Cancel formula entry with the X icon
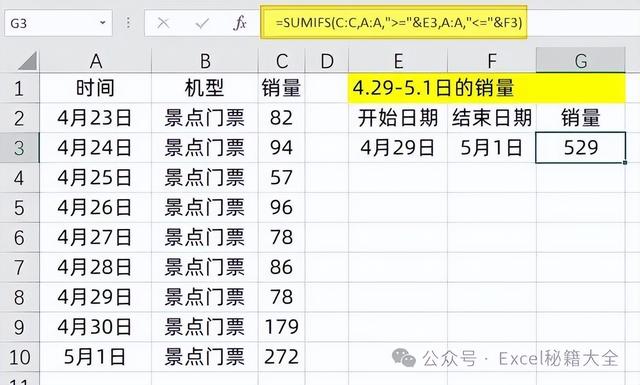 (x=163, y=23)
